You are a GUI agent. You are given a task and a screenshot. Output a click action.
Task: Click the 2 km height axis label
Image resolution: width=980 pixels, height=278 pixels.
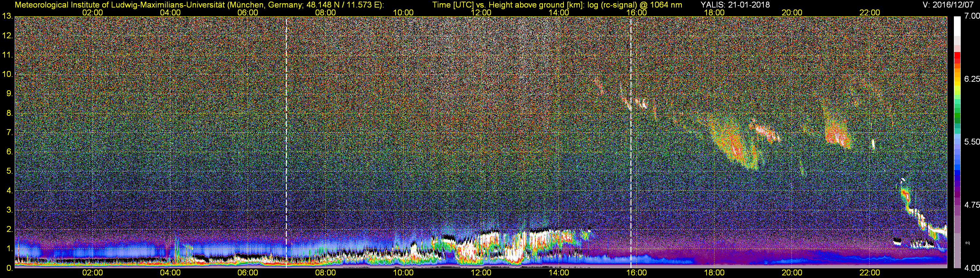pyautogui.click(x=9, y=229)
